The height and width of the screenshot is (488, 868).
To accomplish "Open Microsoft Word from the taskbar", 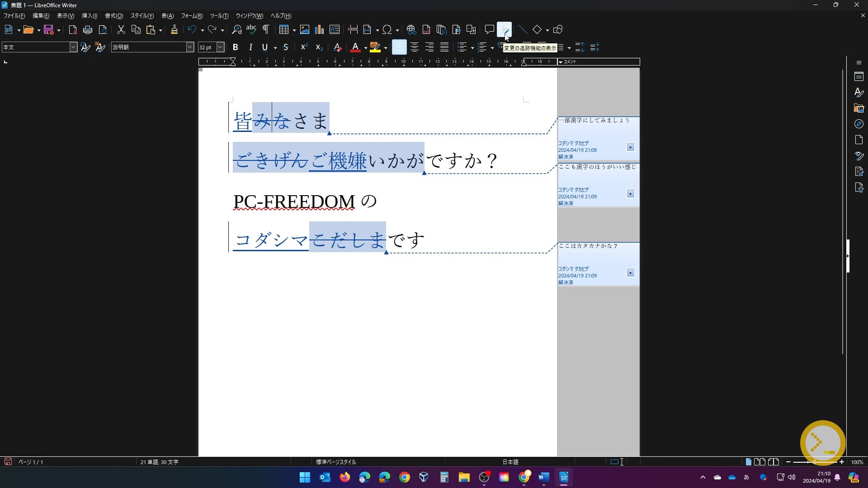I will [x=544, y=477].
